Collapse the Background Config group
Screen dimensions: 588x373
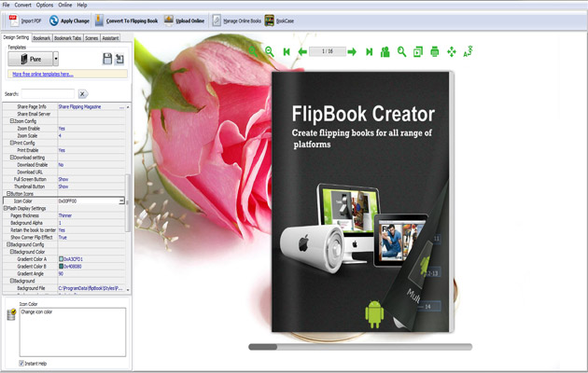8,244
